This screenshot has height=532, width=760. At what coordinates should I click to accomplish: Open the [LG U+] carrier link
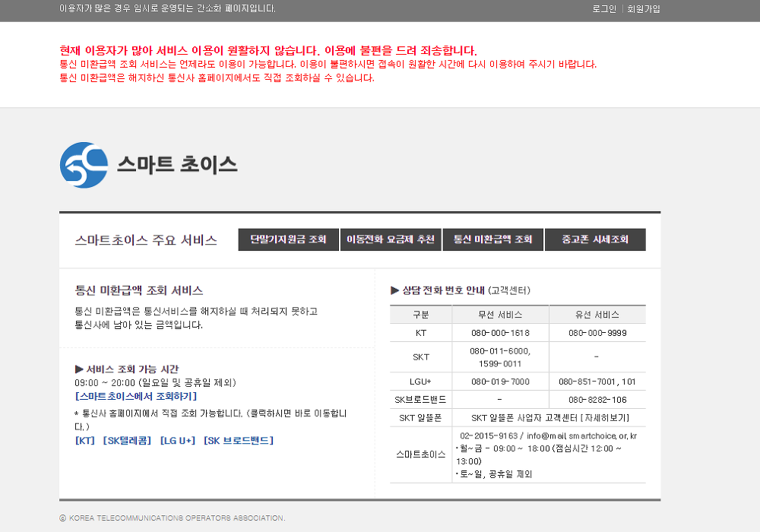(177, 441)
